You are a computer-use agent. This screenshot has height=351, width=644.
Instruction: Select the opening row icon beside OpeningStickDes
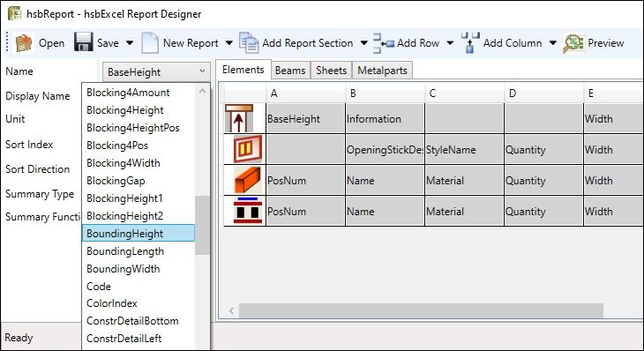tap(248, 149)
